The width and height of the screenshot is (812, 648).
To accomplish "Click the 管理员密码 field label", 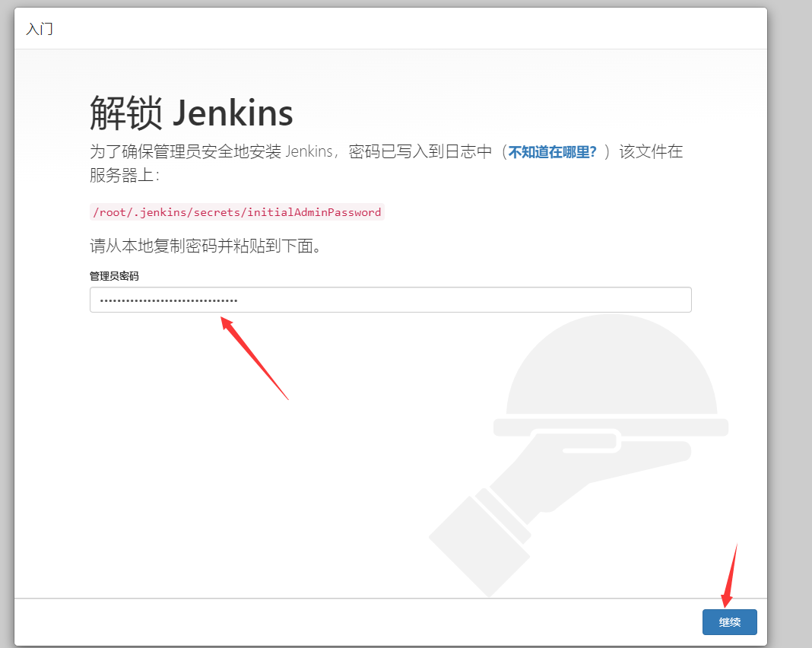I will 114,276.
